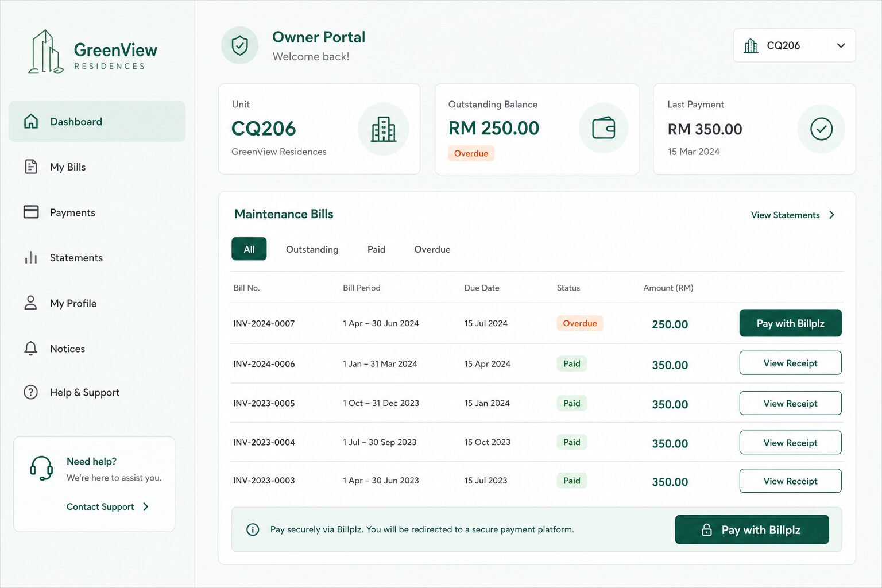
Task: Click the Due Date column header
Action: point(481,288)
